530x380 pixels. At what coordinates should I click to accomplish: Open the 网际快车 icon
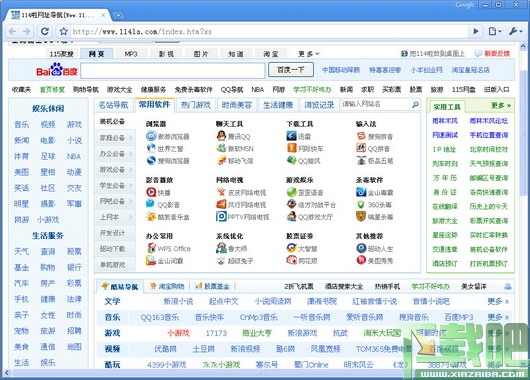[x=291, y=148]
